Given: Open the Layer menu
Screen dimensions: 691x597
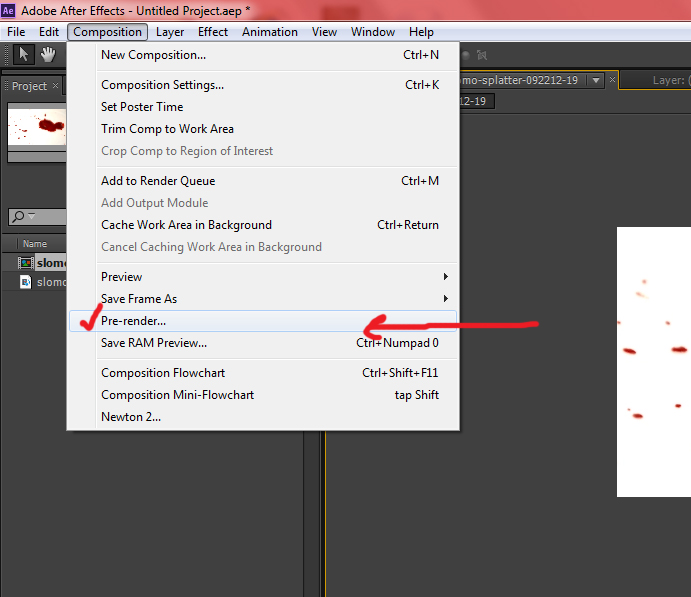Looking at the screenshot, I should (x=170, y=32).
